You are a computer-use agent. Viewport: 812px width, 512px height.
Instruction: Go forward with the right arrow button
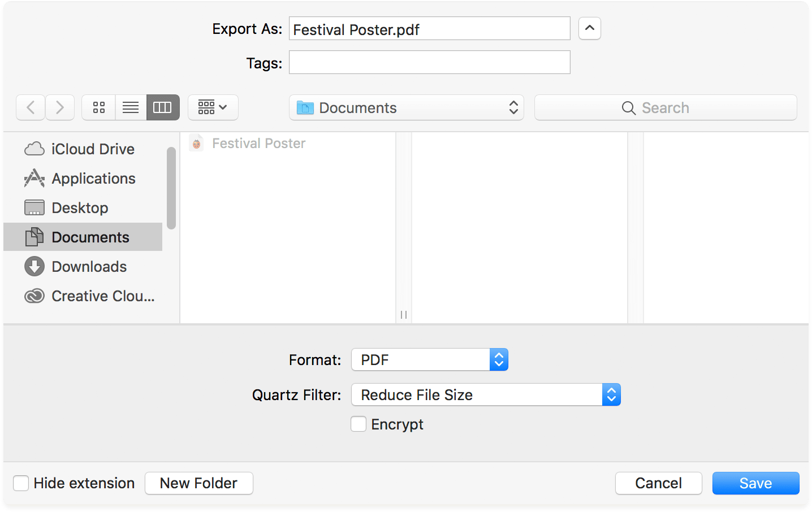point(60,107)
